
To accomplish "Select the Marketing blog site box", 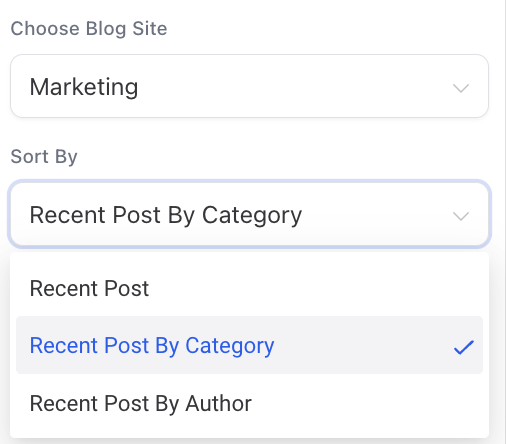I will point(249,86).
